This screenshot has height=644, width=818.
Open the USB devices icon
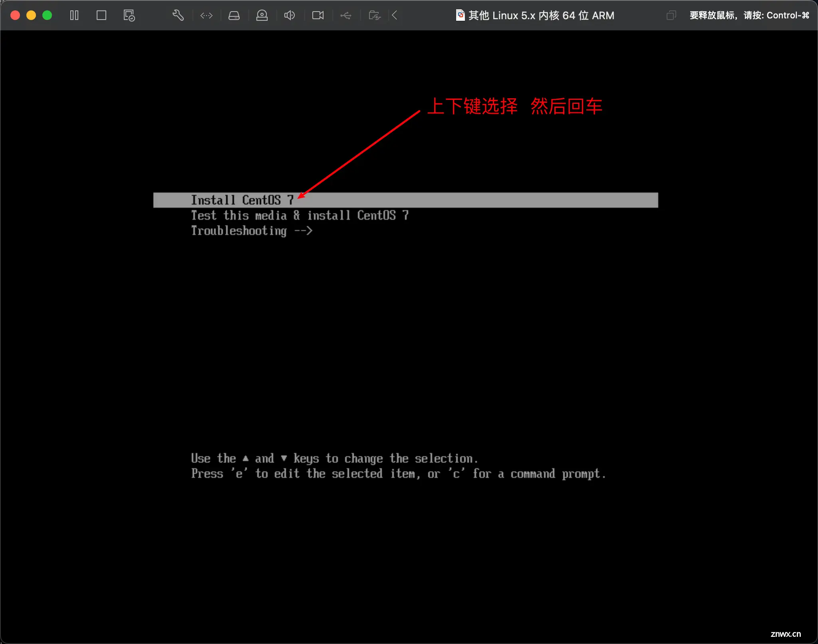[346, 16]
